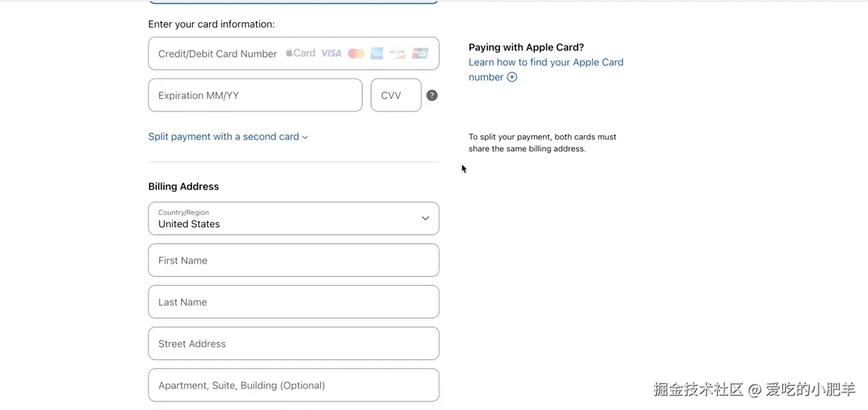Viewport: 868px width, 410px height.
Task: Click into the First Name field
Action: click(294, 260)
